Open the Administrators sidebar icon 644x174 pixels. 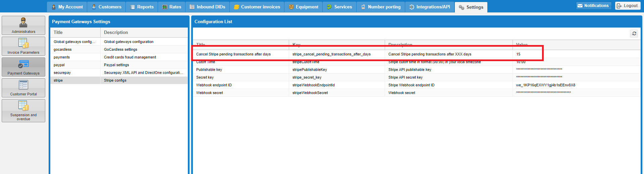click(23, 25)
